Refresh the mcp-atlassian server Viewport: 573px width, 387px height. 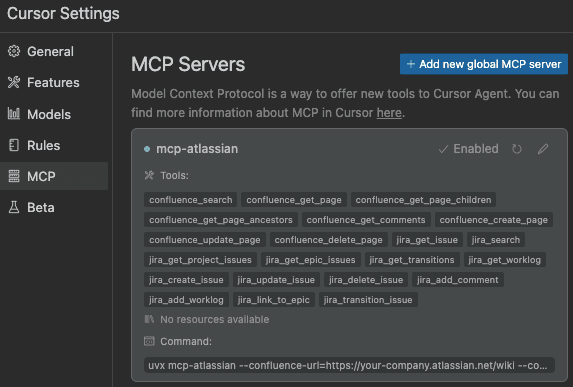tap(516, 149)
